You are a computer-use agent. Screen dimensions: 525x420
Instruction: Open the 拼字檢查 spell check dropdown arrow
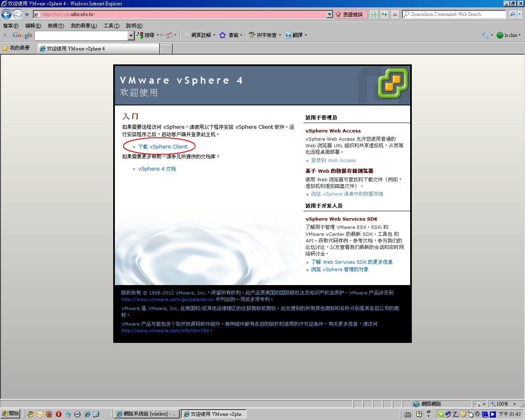coord(280,35)
